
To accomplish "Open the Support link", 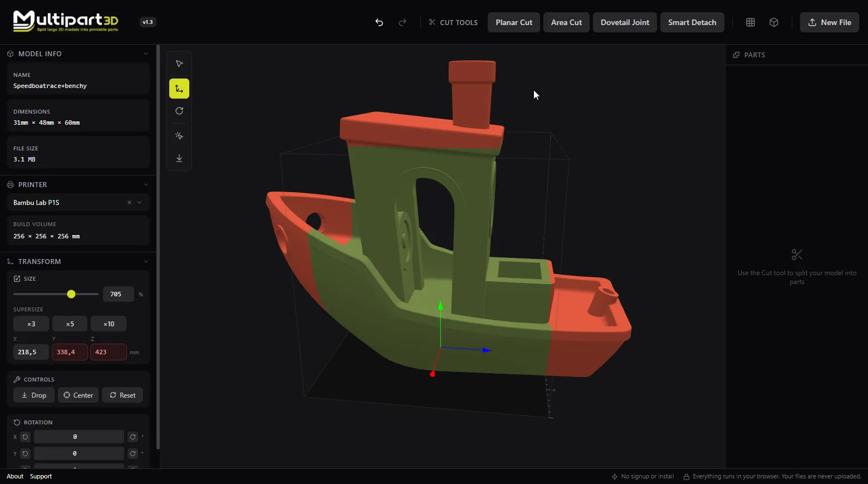I will point(41,476).
